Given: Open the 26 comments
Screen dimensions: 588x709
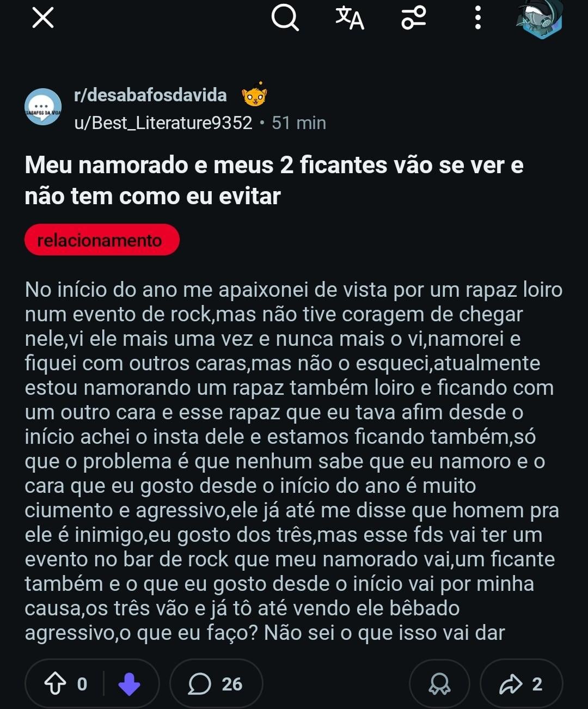Looking at the screenshot, I should 216,684.
